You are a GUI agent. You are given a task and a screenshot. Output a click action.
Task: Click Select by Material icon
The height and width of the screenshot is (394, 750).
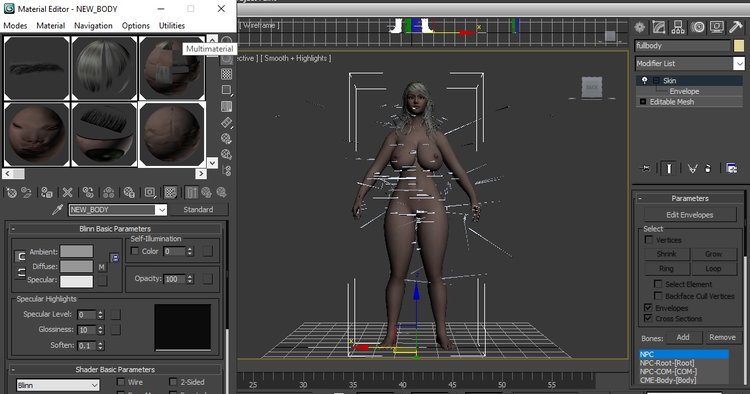tap(227, 154)
